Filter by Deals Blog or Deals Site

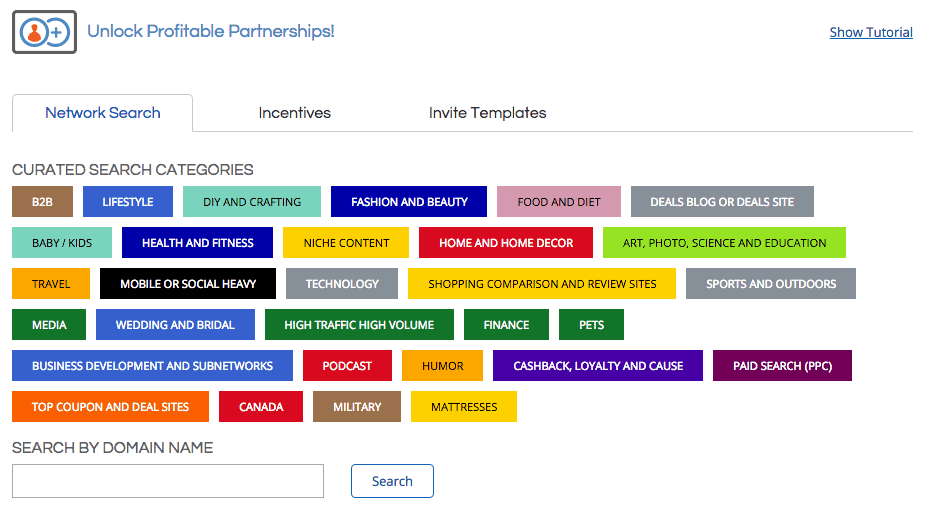pyautogui.click(x=721, y=202)
